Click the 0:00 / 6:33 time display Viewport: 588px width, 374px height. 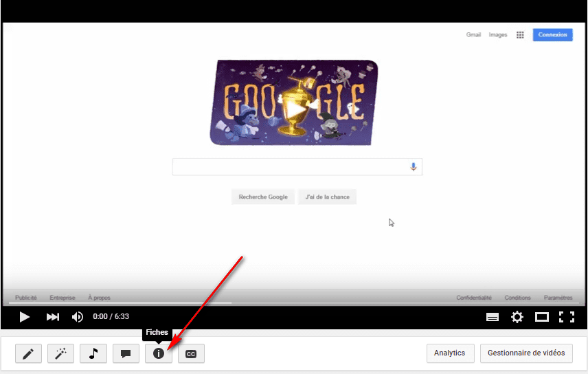pos(111,316)
